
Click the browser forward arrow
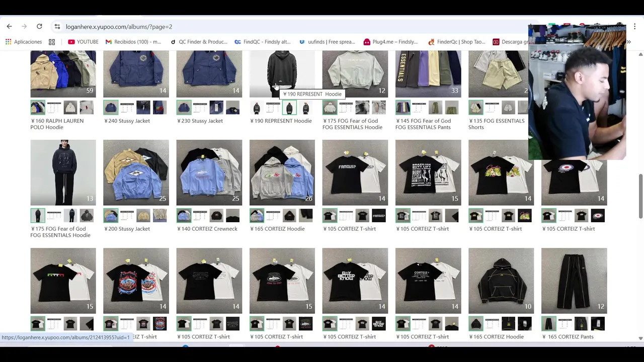pyautogui.click(x=24, y=27)
